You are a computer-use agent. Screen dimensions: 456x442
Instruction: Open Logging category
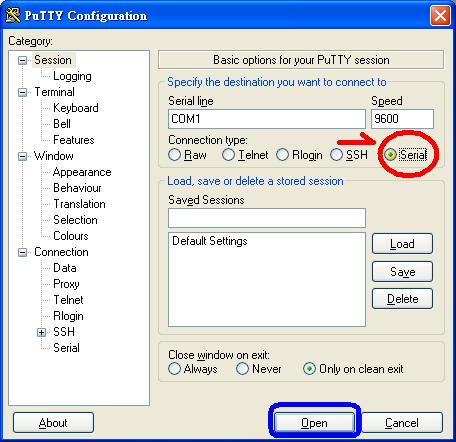click(72, 76)
